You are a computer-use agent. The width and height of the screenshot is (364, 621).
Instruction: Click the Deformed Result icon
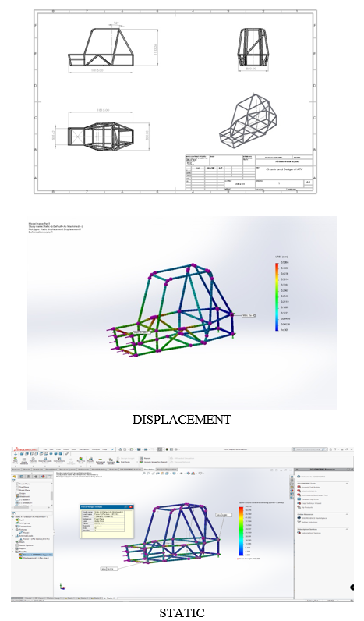(x=101, y=462)
